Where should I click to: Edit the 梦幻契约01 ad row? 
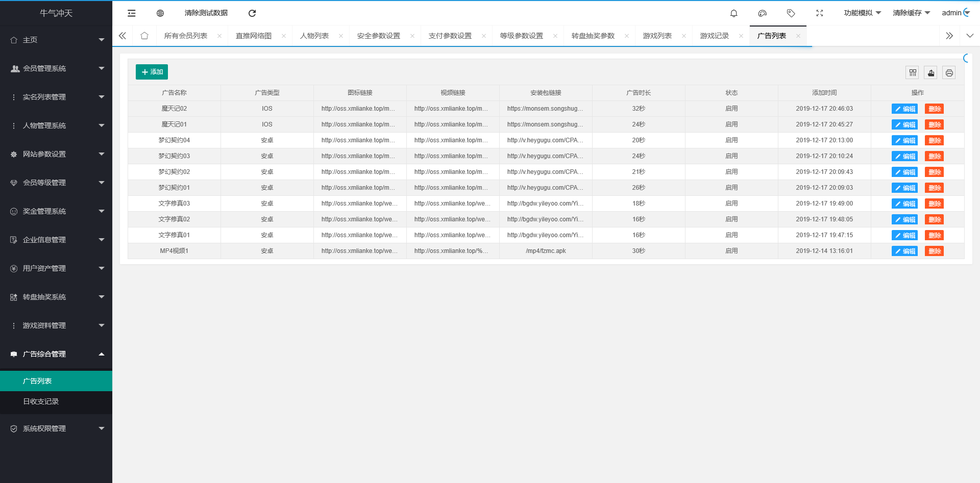click(904, 188)
